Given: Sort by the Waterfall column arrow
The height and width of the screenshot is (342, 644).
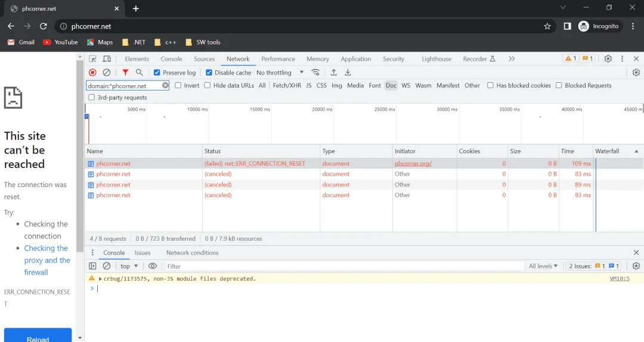Looking at the screenshot, I should tap(636, 151).
